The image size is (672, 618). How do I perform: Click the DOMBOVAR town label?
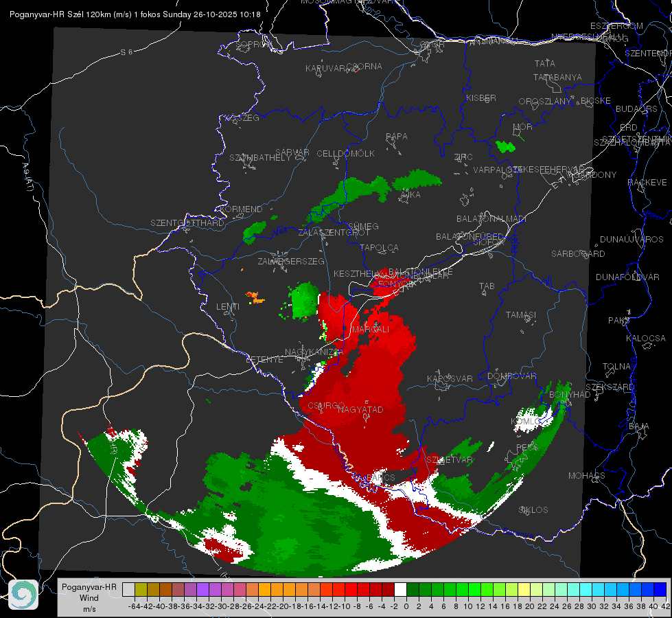511,376
